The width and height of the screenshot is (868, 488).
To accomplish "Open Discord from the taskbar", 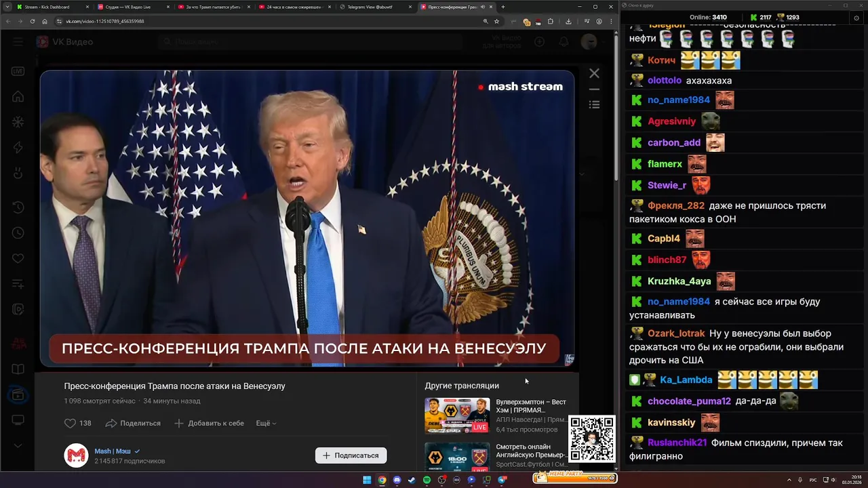I will pos(397,480).
